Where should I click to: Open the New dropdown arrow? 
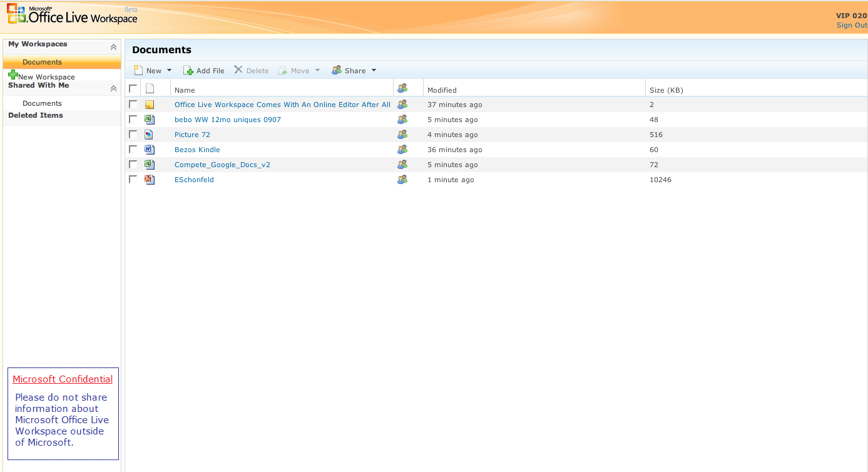pos(169,71)
